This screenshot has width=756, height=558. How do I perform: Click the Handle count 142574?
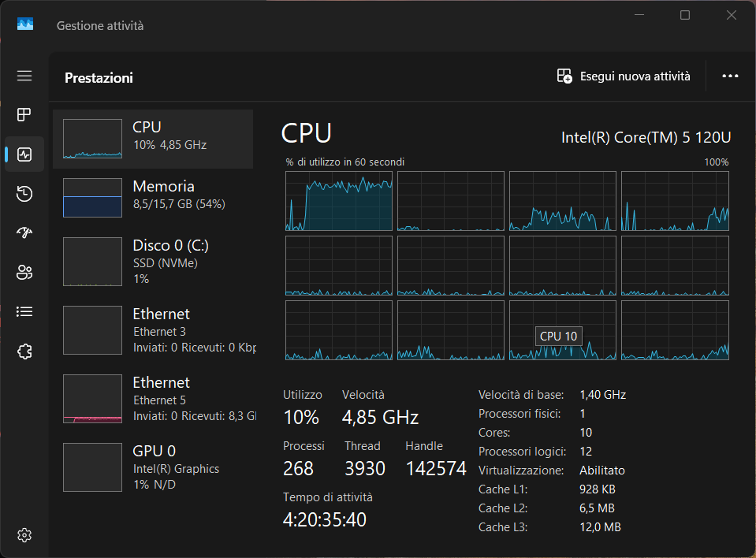[x=436, y=468]
